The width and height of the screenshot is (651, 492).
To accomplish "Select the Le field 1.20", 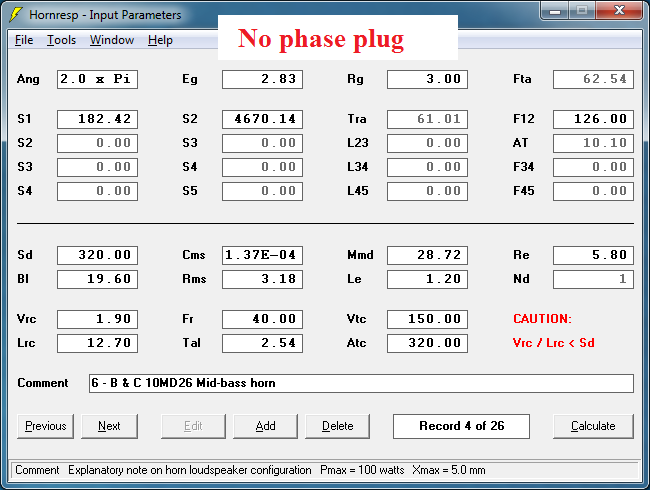I will click(x=427, y=279).
